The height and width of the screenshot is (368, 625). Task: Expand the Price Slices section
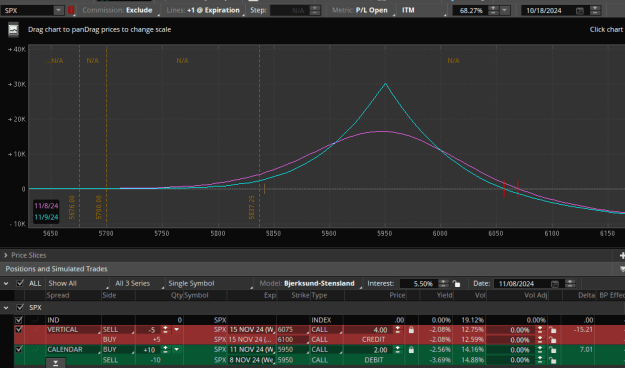6,255
